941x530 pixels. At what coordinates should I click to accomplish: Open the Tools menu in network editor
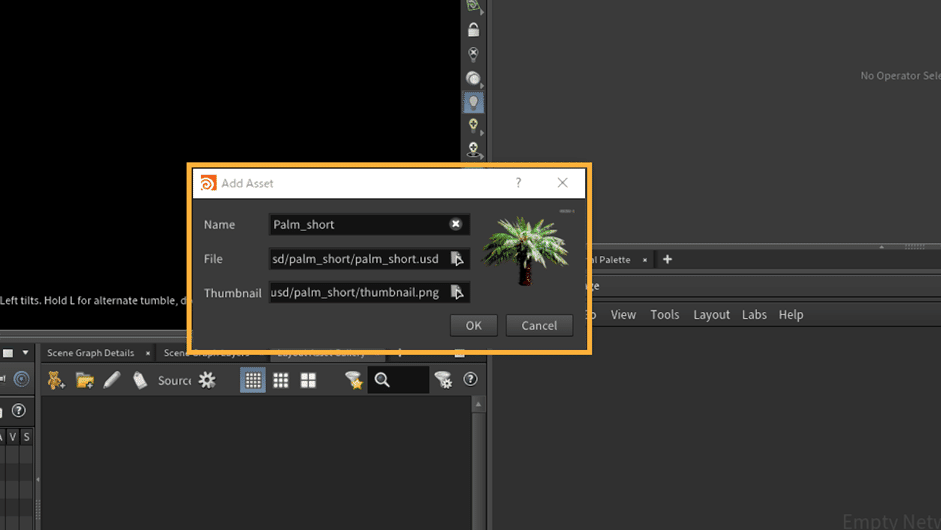(665, 315)
